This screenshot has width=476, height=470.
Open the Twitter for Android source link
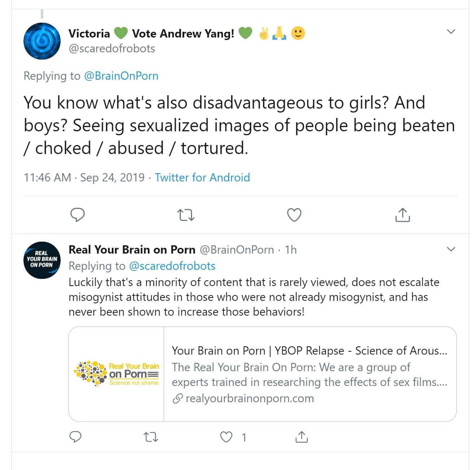point(202,177)
